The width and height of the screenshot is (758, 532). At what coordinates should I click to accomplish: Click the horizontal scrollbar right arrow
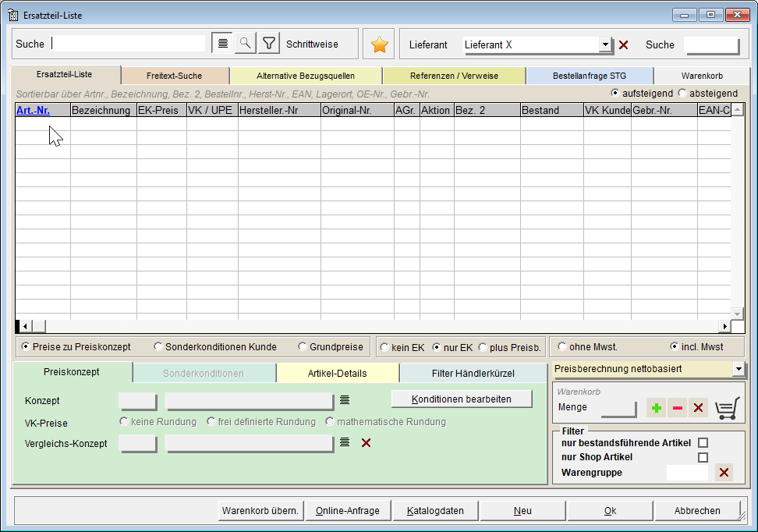724,326
